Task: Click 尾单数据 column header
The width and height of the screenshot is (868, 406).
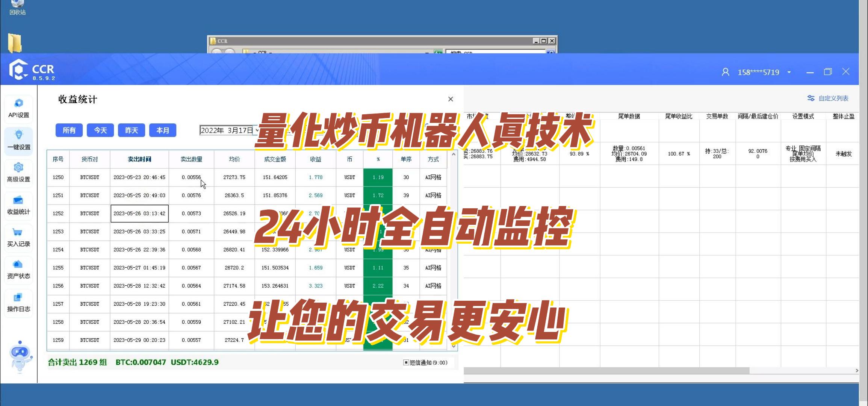Action: click(629, 116)
